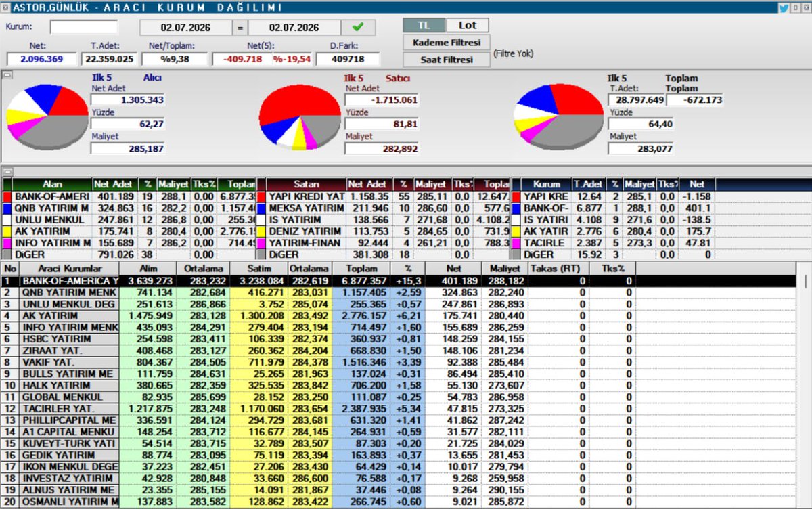Select the KUVEYT-TURK YATI row
The height and width of the screenshot is (509, 812).
pos(399,443)
